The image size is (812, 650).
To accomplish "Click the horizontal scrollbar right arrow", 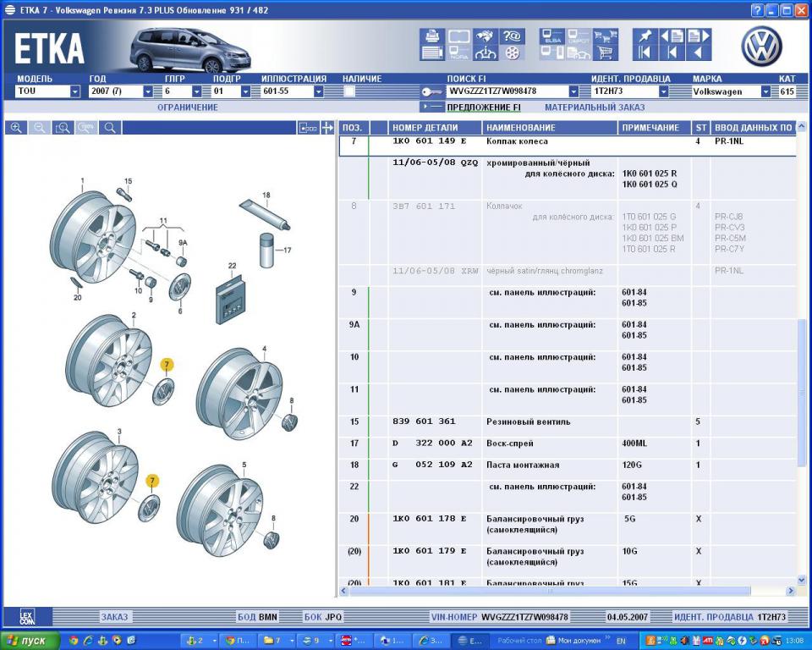I will point(790,591).
